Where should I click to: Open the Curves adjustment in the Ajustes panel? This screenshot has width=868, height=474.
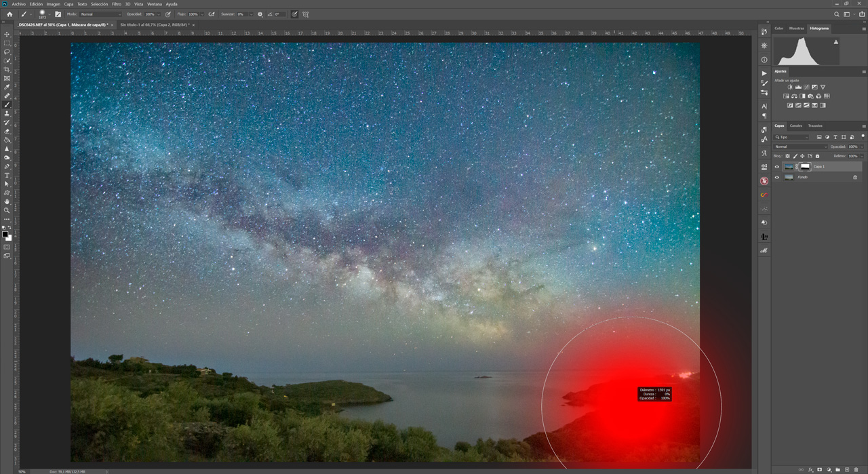click(x=806, y=87)
